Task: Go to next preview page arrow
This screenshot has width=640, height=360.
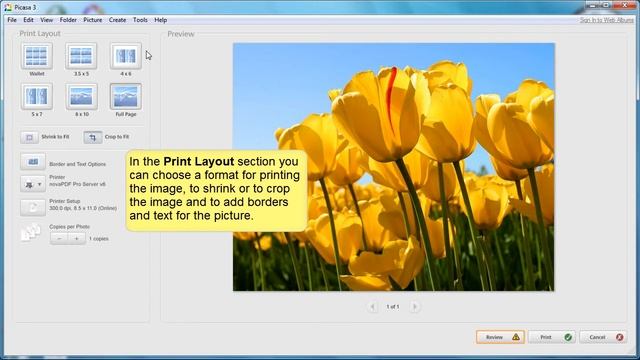Action: tap(415, 307)
